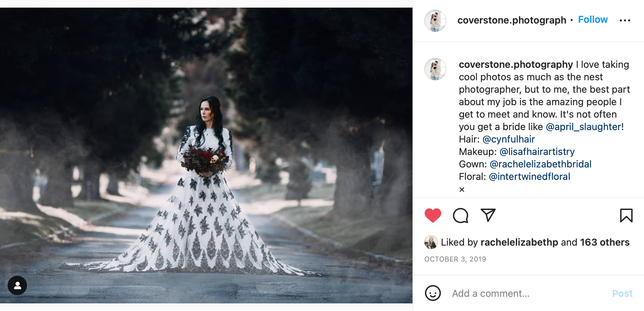Open @lisafhairartistry mention
Screen dimensions: 644x311
[537, 152]
